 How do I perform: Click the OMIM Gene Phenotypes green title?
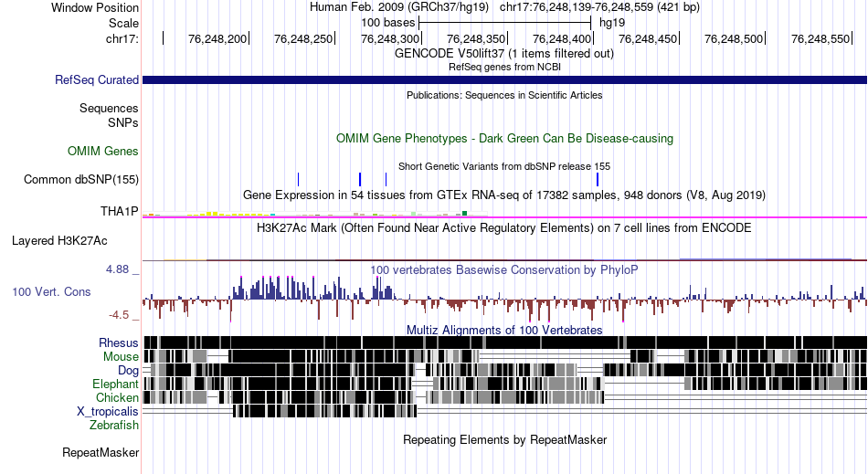(505, 138)
